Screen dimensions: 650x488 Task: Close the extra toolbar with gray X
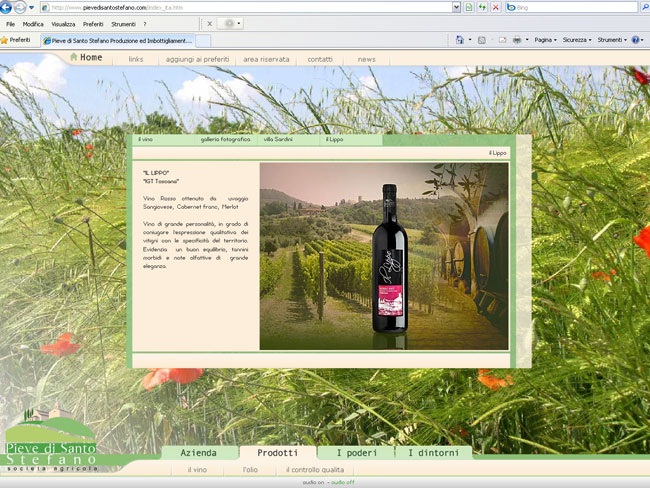click(x=210, y=24)
